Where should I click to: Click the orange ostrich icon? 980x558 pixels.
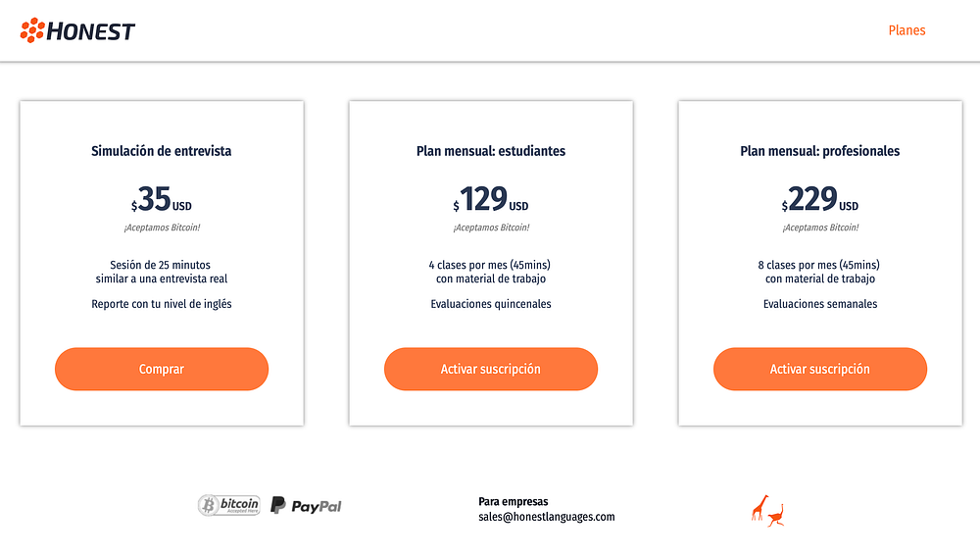coord(777,515)
